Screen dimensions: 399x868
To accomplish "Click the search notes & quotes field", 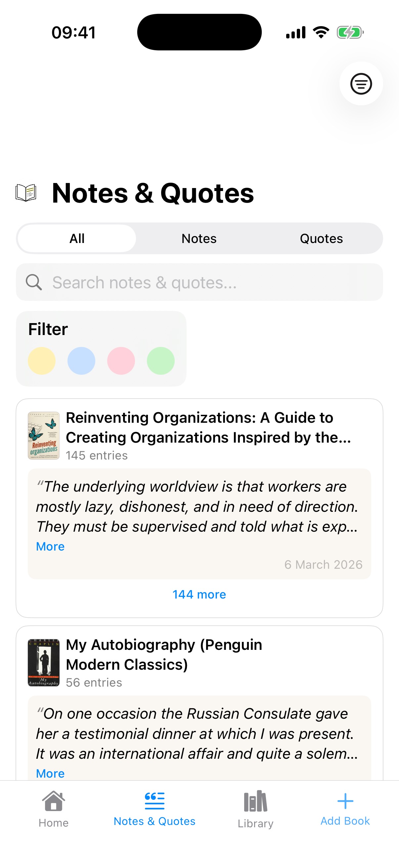I will [x=209, y=282].
